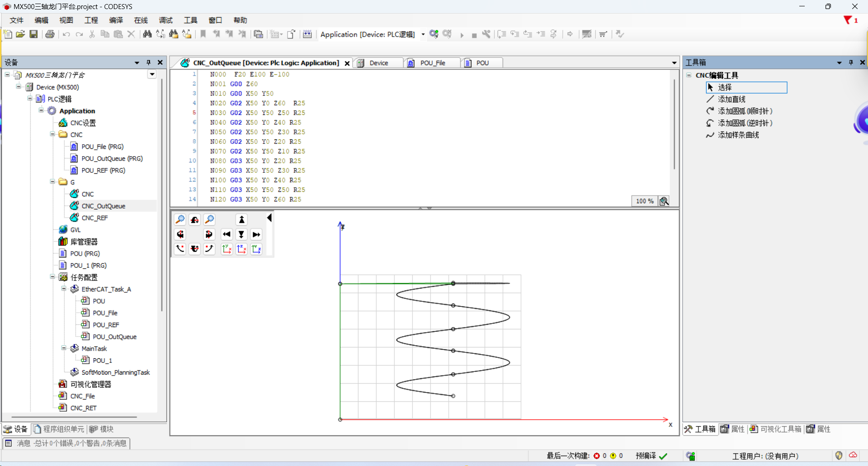This screenshot has height=466, width=868.
Task: Select the 添加直线 tool in toolbox
Action: coord(731,100)
